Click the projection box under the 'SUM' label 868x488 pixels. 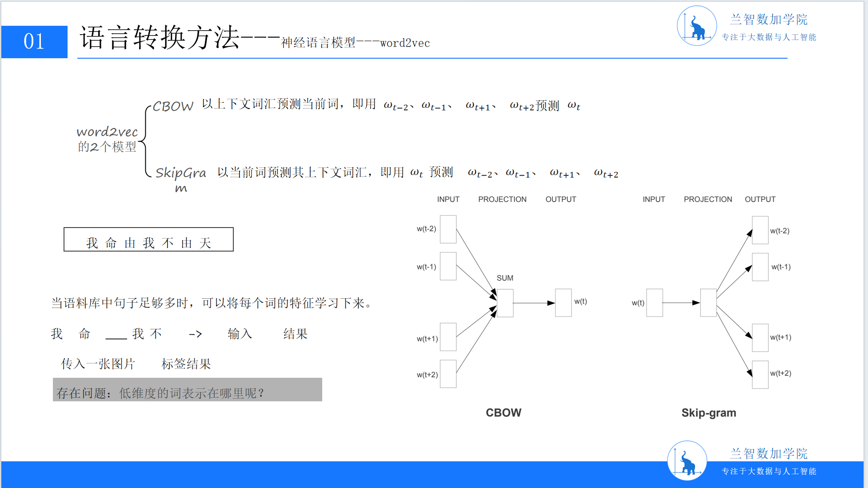(x=505, y=303)
